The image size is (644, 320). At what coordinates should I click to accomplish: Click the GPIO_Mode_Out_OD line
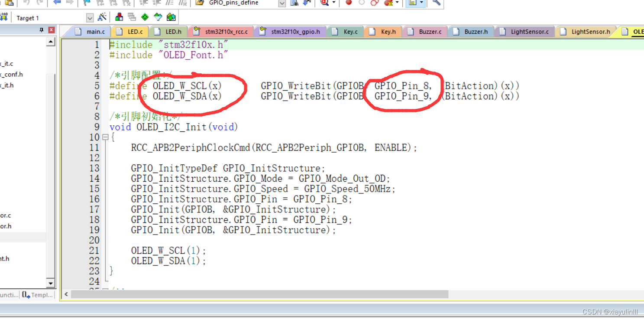coord(261,179)
